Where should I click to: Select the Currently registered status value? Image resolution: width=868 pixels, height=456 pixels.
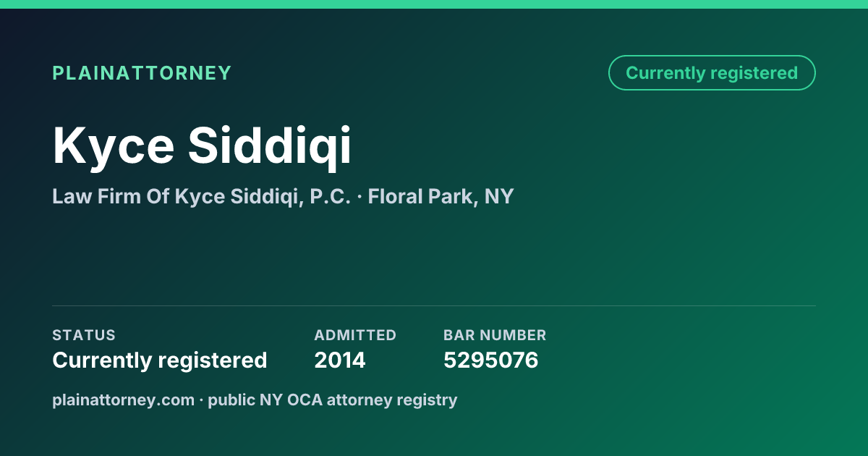(160, 360)
